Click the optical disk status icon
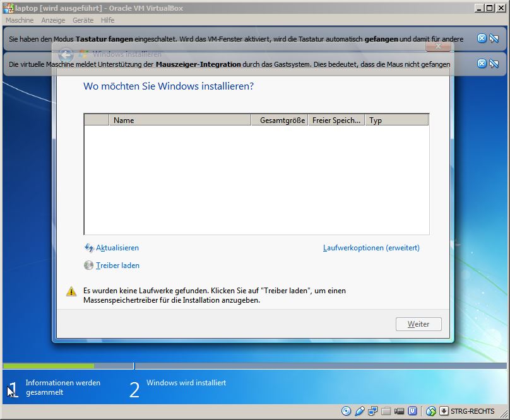This screenshot has height=420, width=510. 346,411
